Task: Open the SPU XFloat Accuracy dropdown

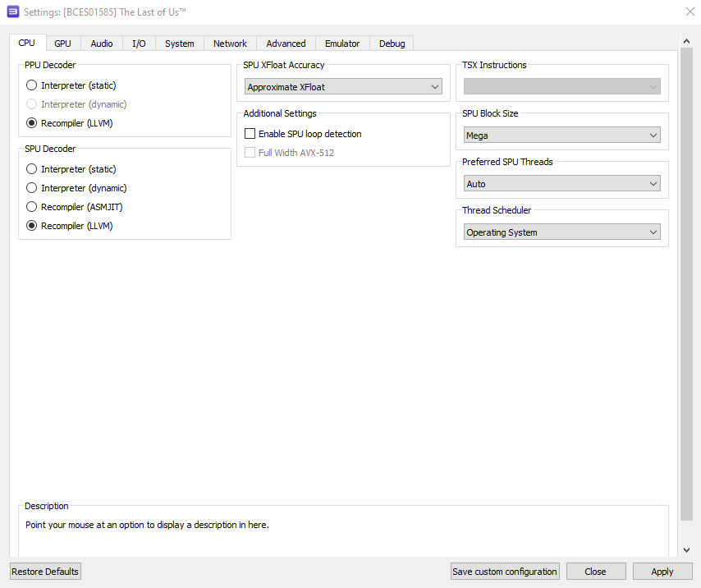Action: [x=343, y=87]
